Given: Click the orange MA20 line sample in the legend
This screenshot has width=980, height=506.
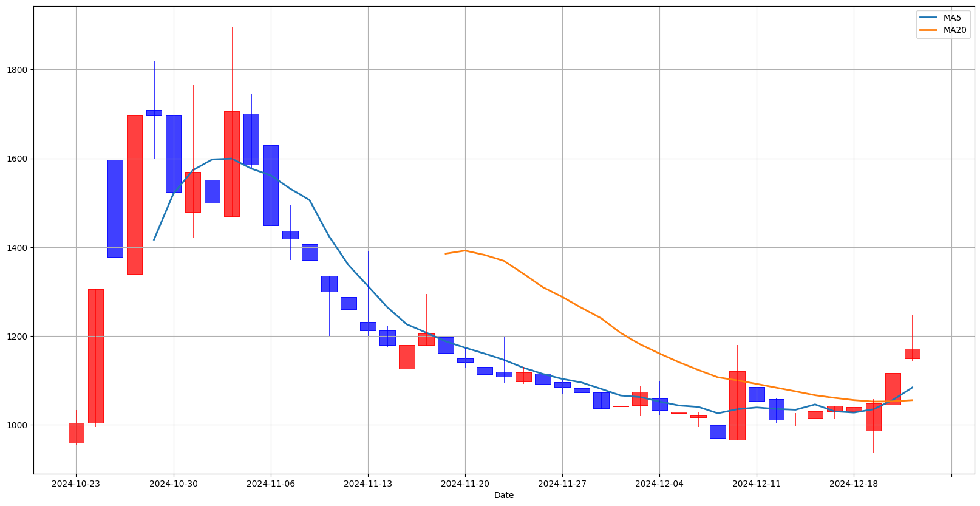Looking at the screenshot, I should coord(929,30).
